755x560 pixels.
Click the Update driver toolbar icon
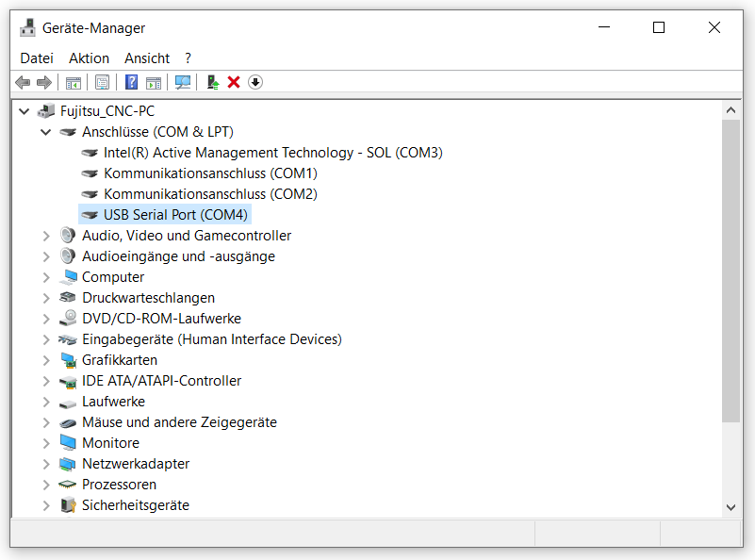[x=212, y=82]
